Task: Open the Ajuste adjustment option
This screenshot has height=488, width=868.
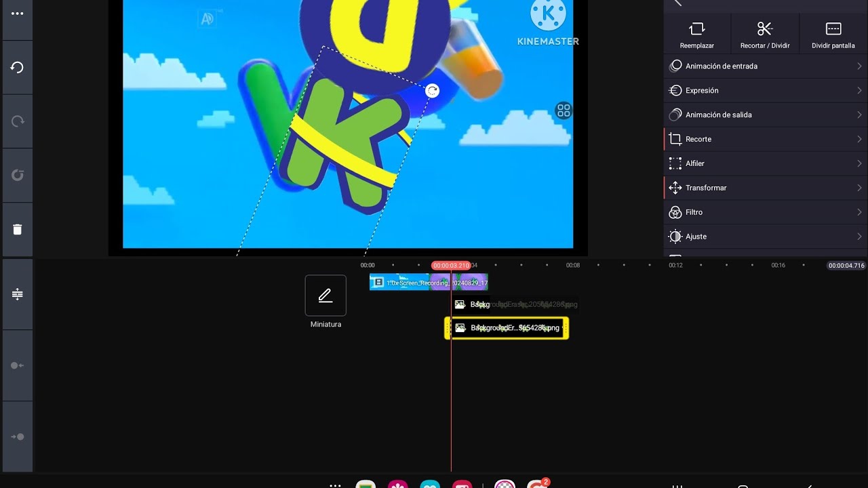Action: (x=766, y=237)
